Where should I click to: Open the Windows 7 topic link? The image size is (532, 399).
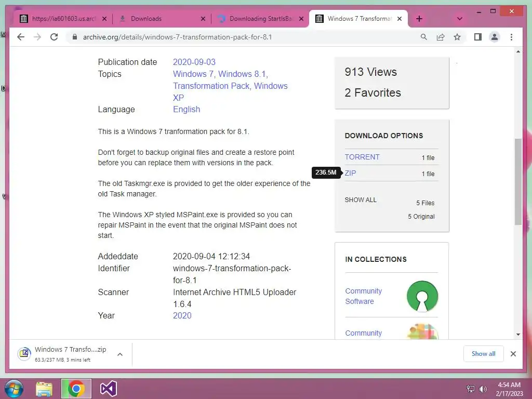point(193,74)
